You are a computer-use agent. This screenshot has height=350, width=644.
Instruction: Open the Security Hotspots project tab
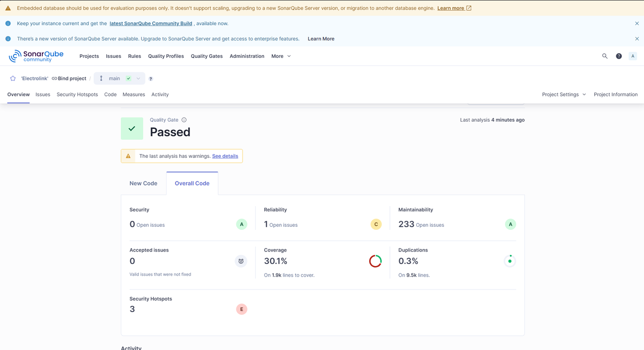(77, 95)
